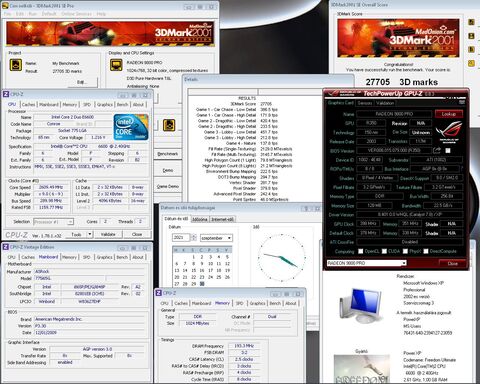The height and width of the screenshot is (384, 480).
Task: Switch to Időzóna tab in date dialog
Action: coord(200,219)
